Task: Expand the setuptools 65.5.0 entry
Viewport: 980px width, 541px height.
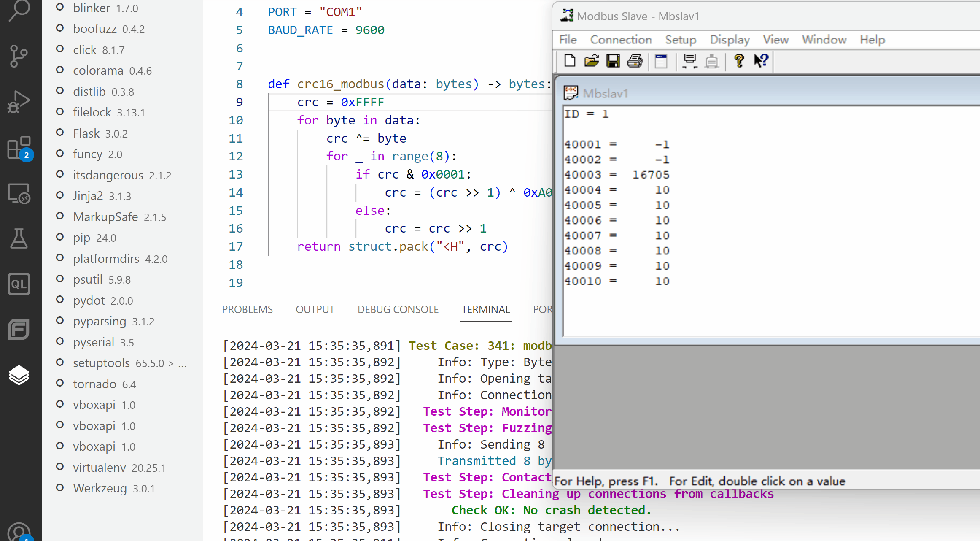Action: (171, 363)
